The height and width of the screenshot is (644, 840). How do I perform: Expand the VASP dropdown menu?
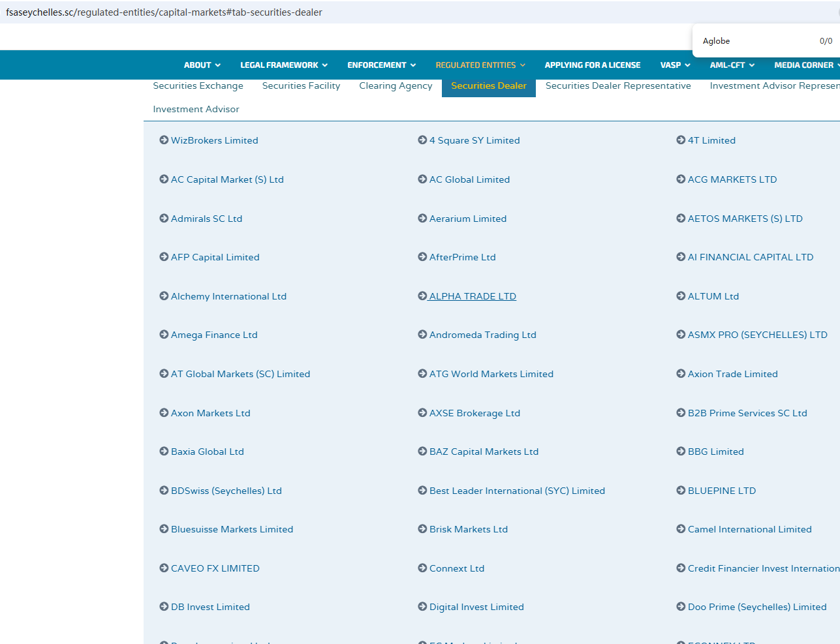pos(676,65)
